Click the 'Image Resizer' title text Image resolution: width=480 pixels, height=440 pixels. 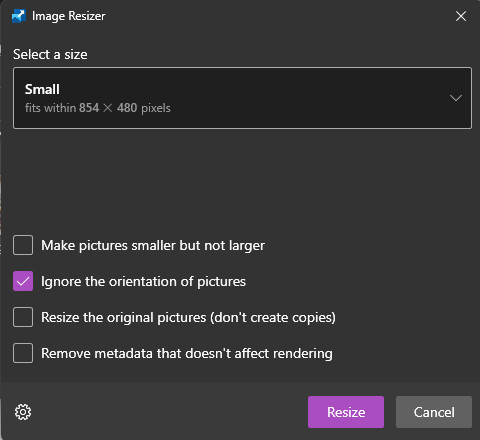[69, 16]
